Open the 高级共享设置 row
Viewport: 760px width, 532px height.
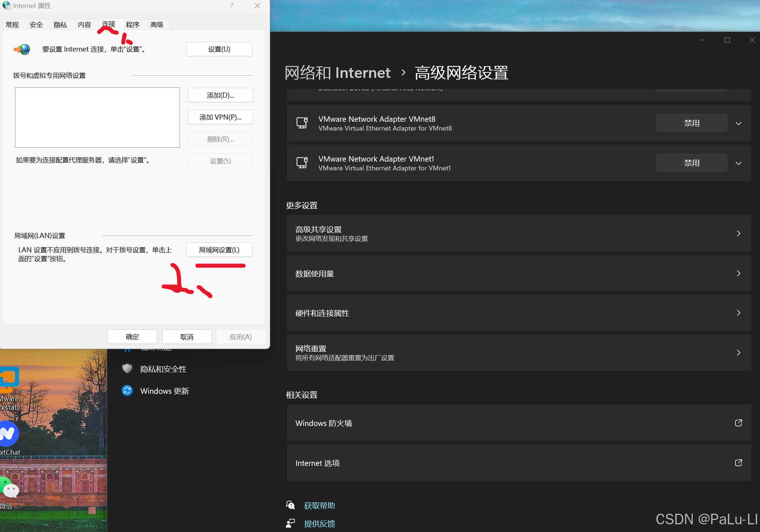tap(519, 234)
